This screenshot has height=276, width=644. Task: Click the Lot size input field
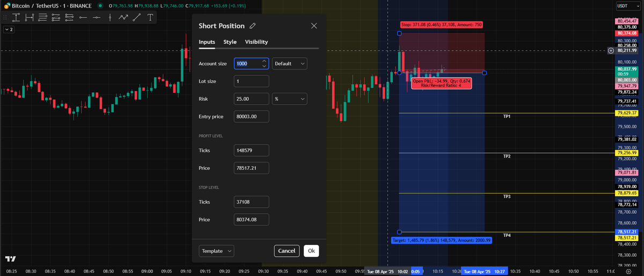251,81
